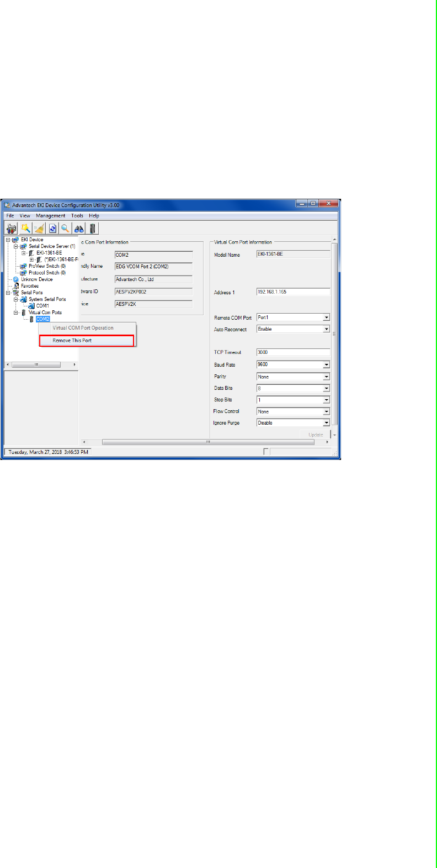Click the blue refresh arrows toolbar icon
Screen dimensions: 437x868
(52, 229)
